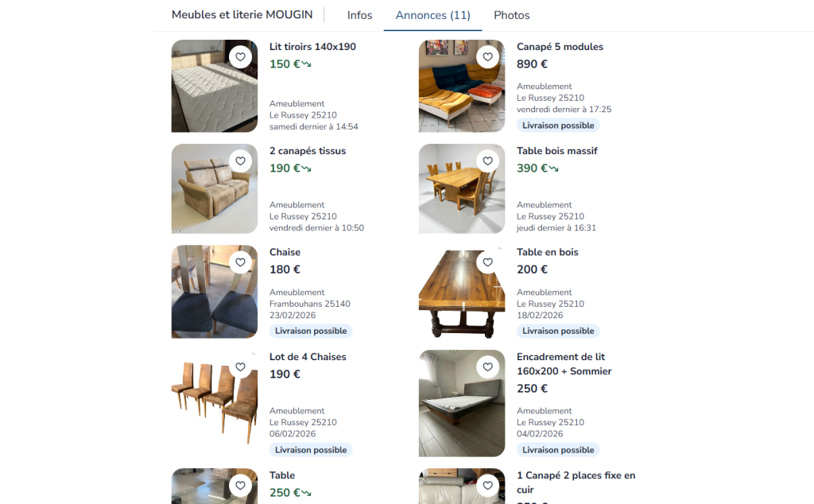Open Canapé 5 modules listing title
This screenshot has width=814, height=504.
560,47
